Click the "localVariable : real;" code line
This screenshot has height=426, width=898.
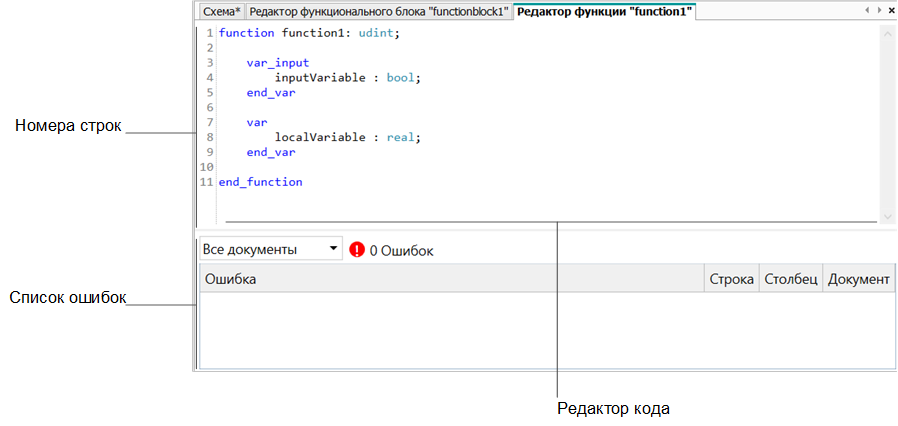[x=348, y=138]
